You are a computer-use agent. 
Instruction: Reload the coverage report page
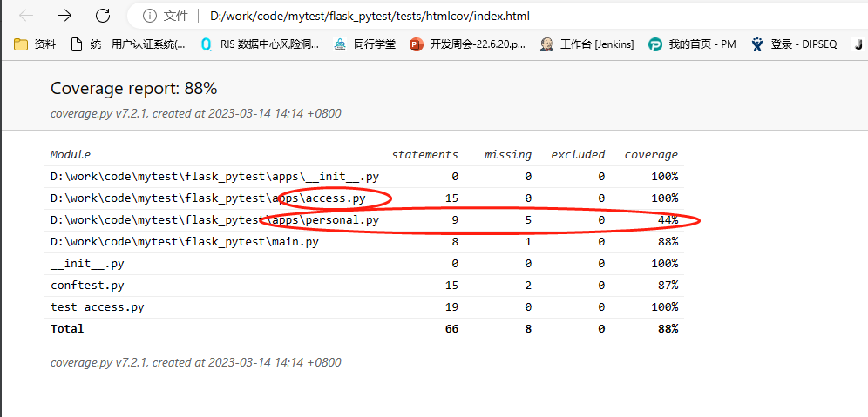coord(103,16)
